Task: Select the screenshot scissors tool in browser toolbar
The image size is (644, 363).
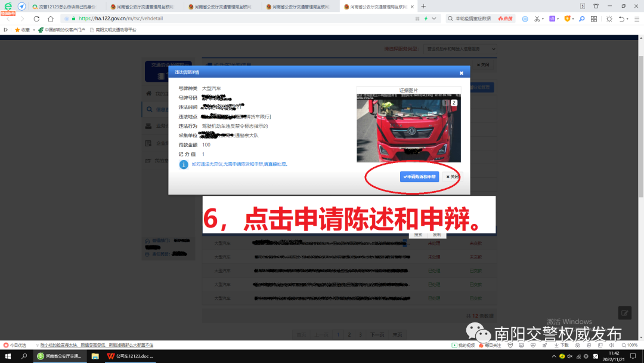Action: point(536,19)
